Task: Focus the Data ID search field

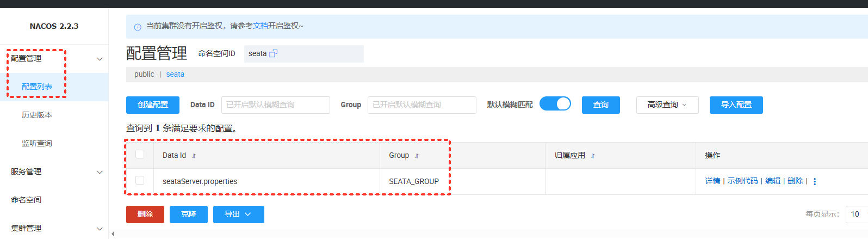Action: [275, 105]
